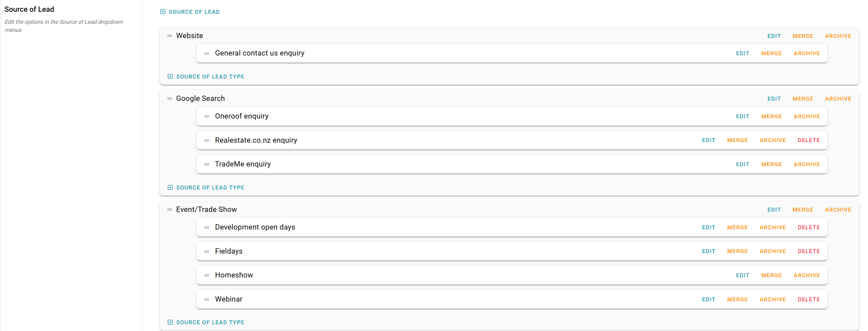Add Source of Lead Type under Event/Trade Show
This screenshot has width=868, height=331.
coord(206,322)
